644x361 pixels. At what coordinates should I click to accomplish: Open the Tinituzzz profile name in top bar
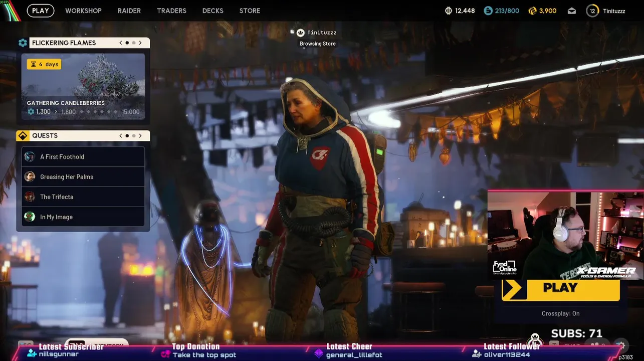coord(614,11)
